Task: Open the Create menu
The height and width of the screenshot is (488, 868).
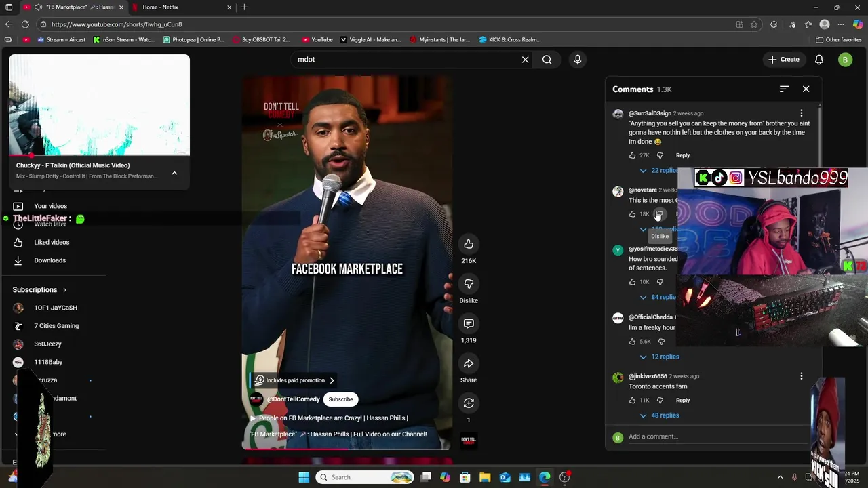Action: pyautogui.click(x=783, y=60)
